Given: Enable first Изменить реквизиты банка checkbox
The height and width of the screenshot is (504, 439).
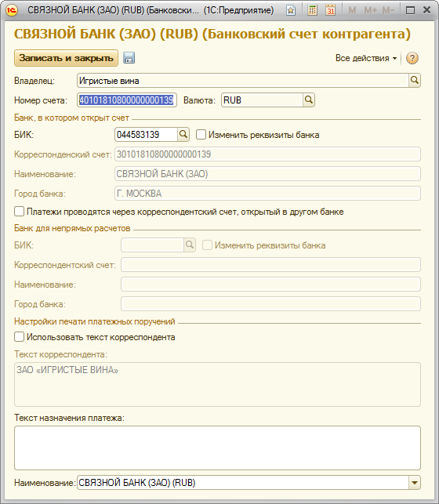Looking at the screenshot, I should point(201,134).
